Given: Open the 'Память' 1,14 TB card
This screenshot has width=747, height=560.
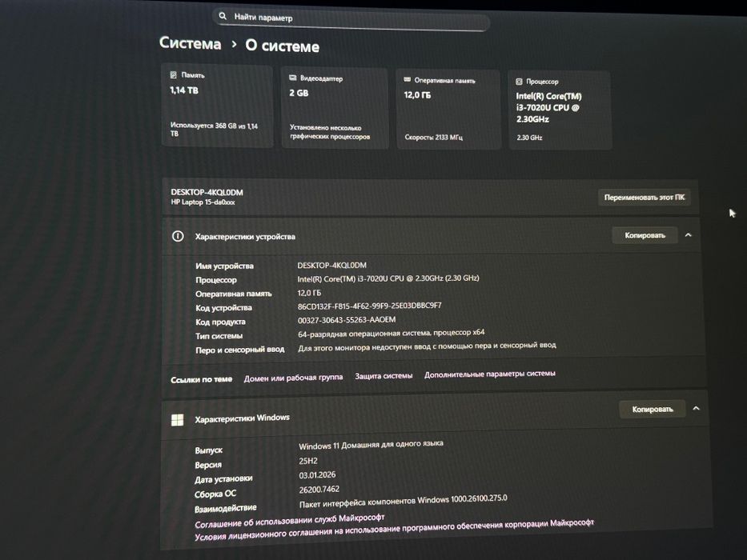Looking at the screenshot, I should coord(217,106).
